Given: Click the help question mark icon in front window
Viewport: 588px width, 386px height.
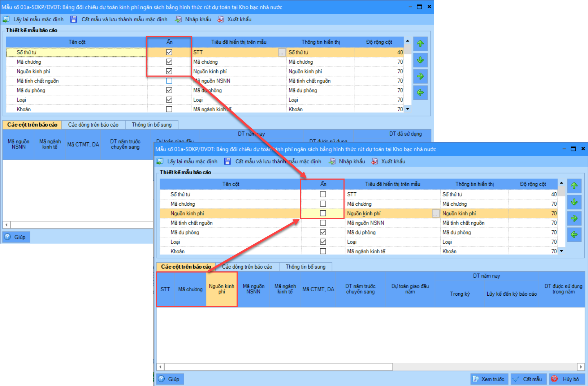Looking at the screenshot, I should point(161,379).
